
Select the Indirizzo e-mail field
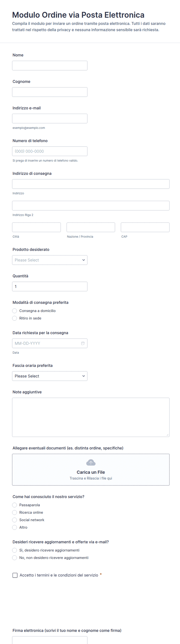(x=50, y=119)
